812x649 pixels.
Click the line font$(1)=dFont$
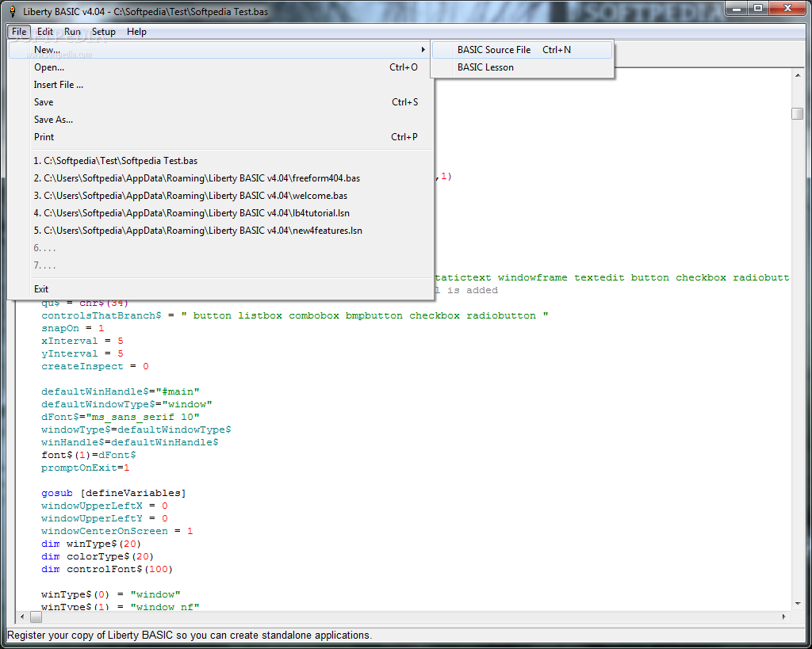coord(89,456)
